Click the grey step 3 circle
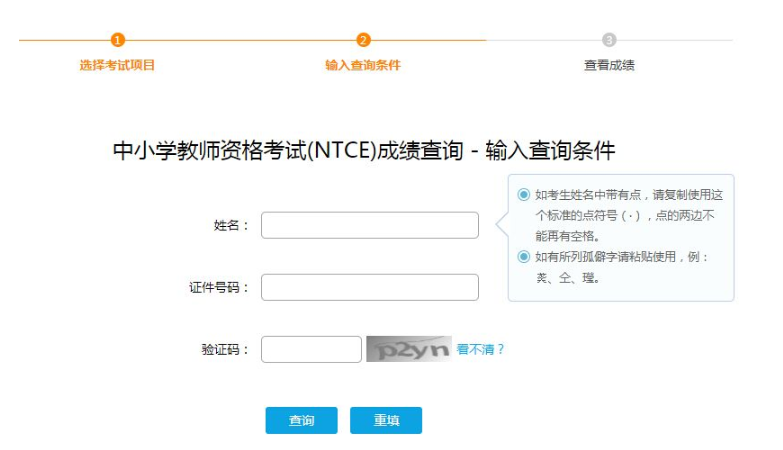 [x=609, y=40]
